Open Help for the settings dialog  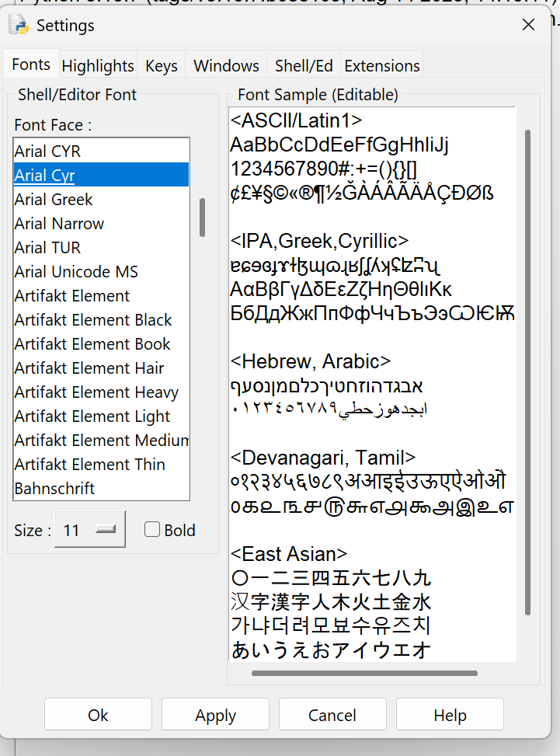(450, 715)
